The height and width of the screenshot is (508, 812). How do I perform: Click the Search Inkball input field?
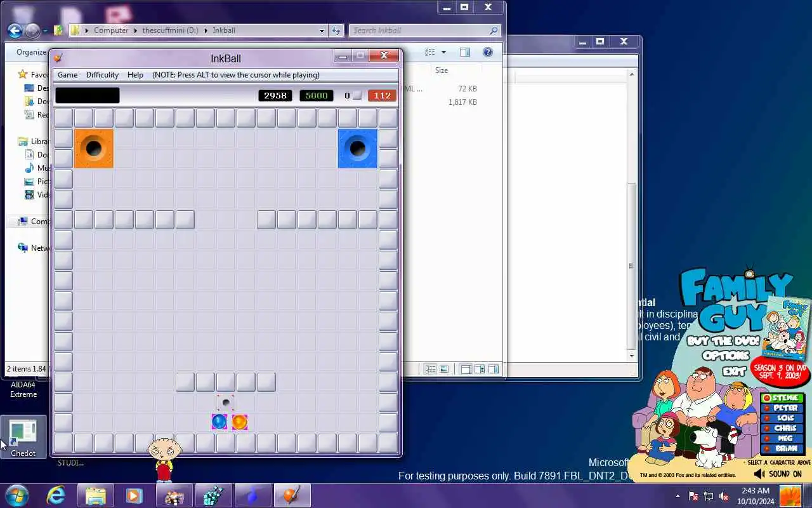tap(419, 30)
